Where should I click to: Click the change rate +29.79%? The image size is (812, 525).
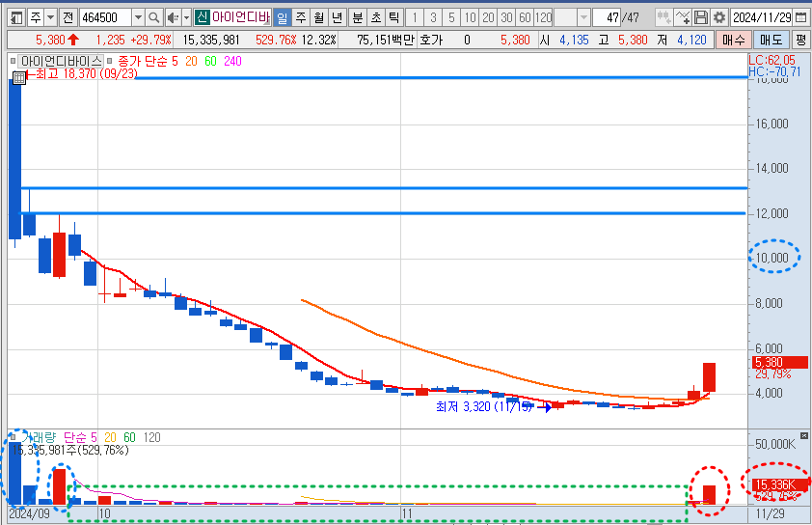click(150, 40)
